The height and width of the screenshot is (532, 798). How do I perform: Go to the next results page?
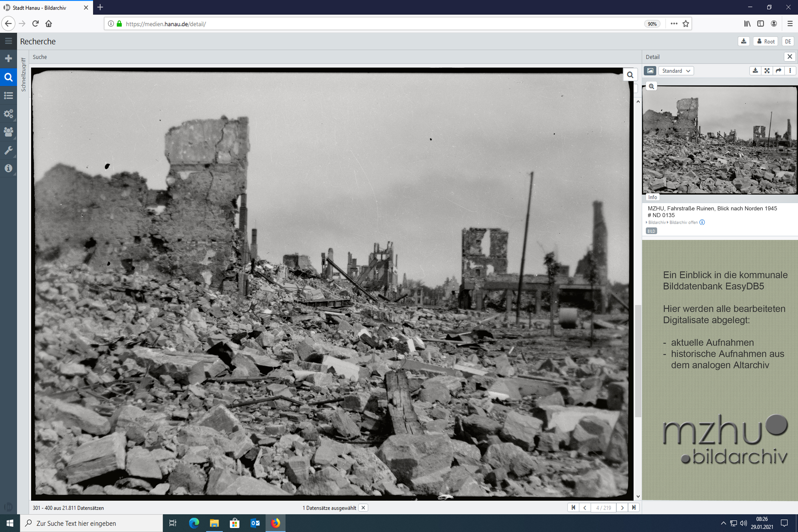622,508
